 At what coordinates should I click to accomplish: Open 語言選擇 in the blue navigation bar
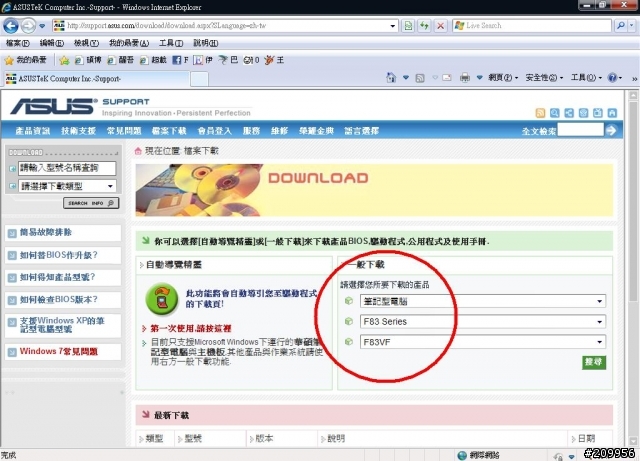pos(362,131)
